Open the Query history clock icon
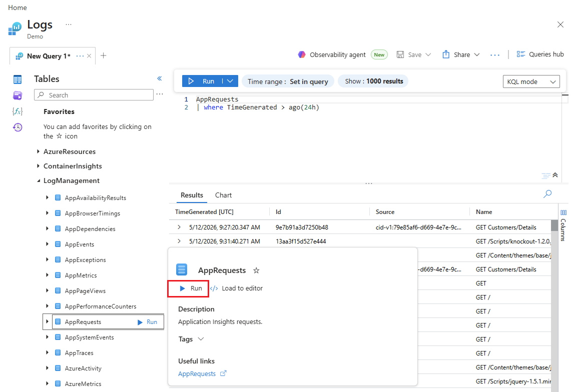This screenshot has height=392, width=575. [17, 127]
